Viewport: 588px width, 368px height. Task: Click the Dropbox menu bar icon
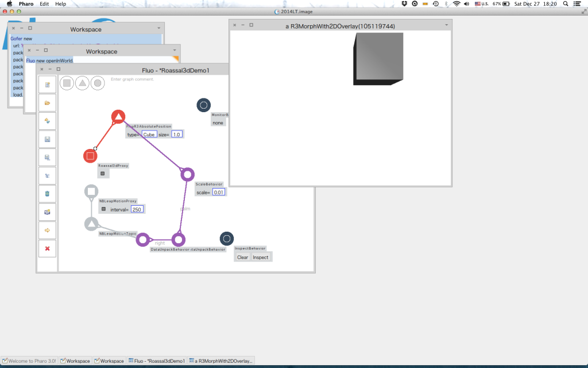tap(404, 4)
